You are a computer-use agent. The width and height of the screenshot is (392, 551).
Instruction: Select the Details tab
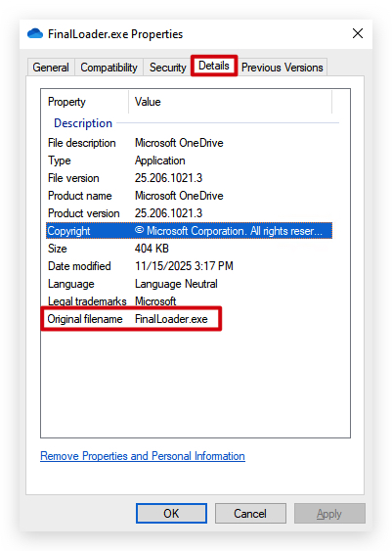pos(214,66)
